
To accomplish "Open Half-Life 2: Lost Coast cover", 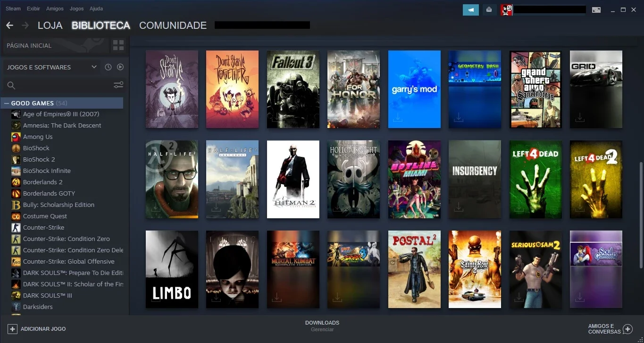I will point(232,180).
